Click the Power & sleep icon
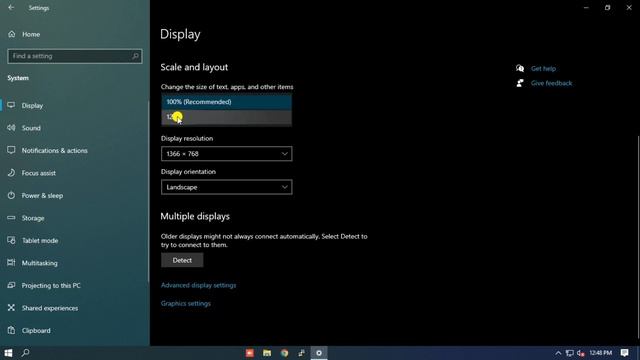The height and width of the screenshot is (360, 640). pyautogui.click(x=11, y=196)
